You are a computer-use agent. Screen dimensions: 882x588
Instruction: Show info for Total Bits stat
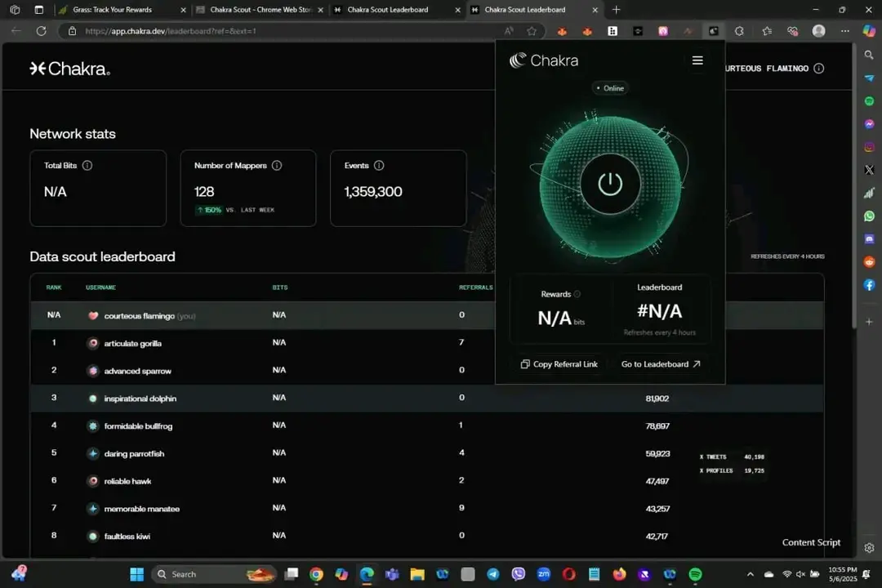[x=87, y=166]
